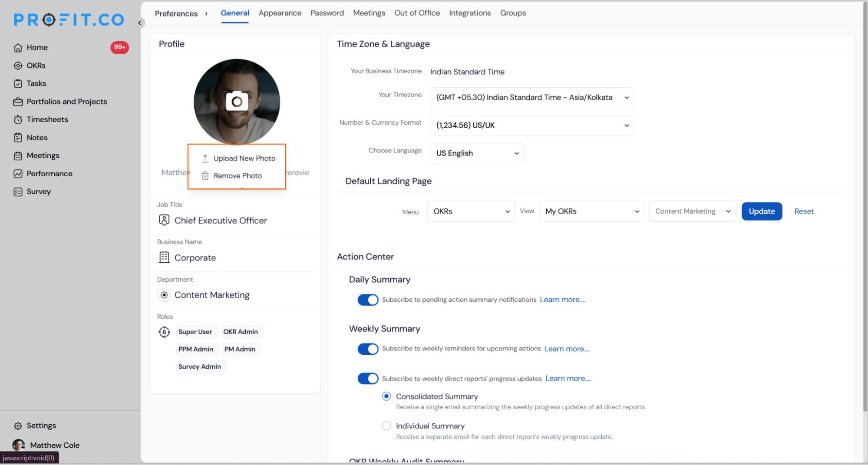Toggle weekly reminders for upcoming actions
This screenshot has height=465, width=868.
pos(368,349)
